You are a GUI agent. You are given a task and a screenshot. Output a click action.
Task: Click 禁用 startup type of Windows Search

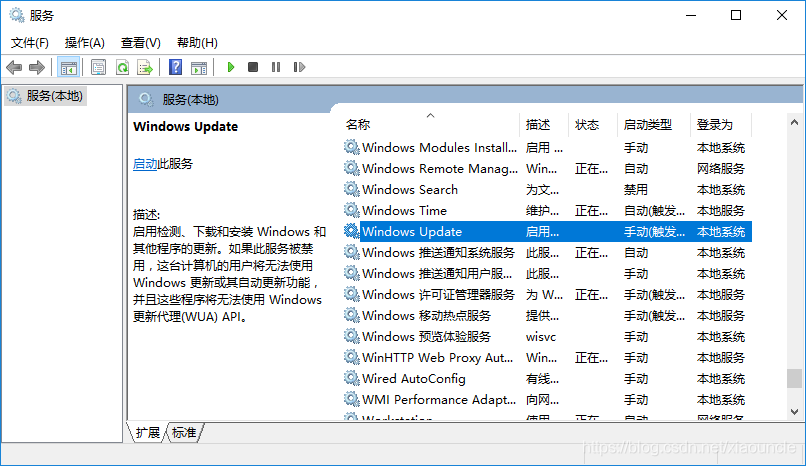click(636, 190)
